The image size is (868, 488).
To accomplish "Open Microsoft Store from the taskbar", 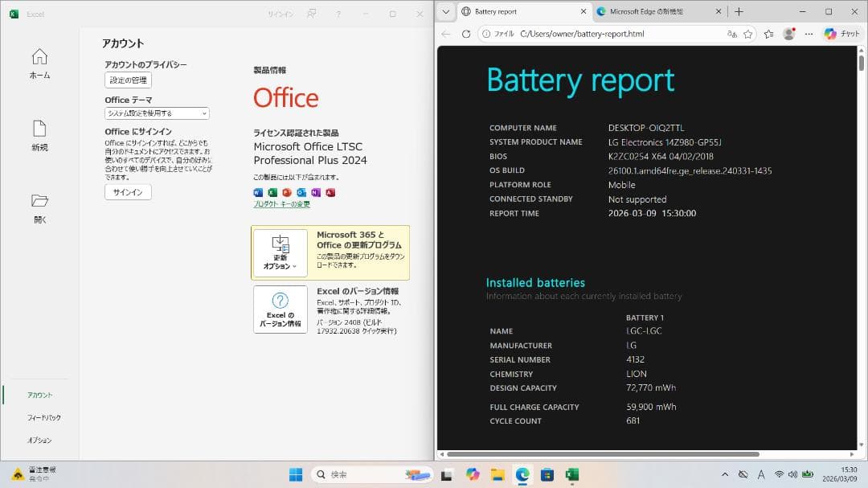I will (x=547, y=474).
